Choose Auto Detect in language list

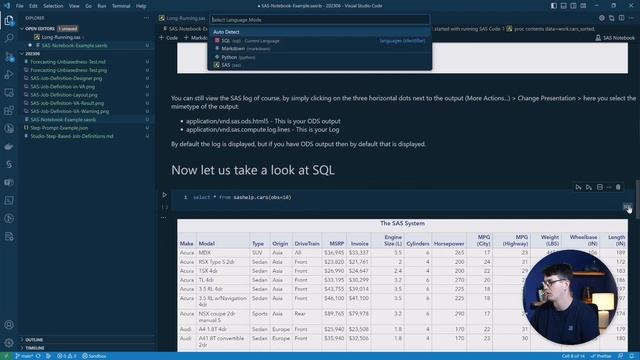point(320,32)
